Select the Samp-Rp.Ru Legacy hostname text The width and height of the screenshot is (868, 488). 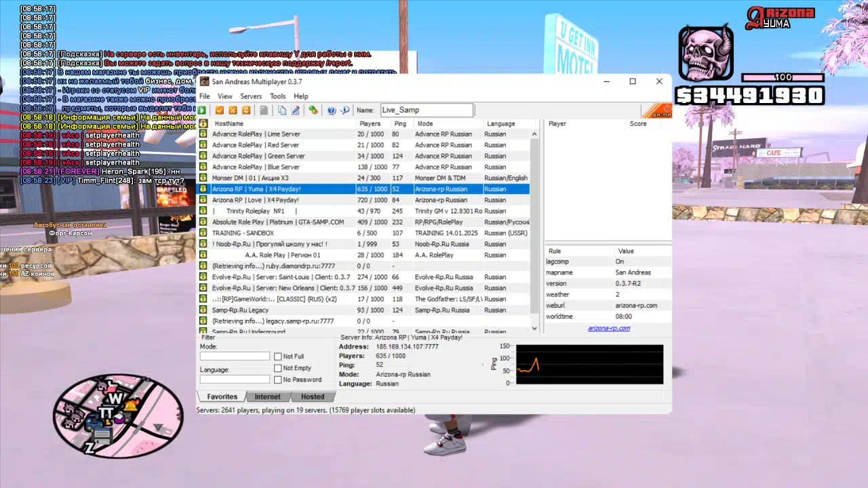240,310
